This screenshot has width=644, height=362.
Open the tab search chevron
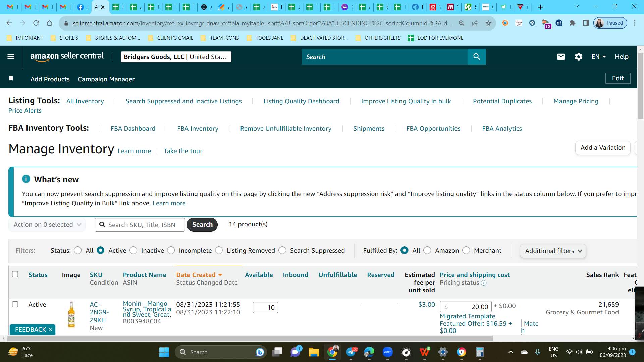[577, 7]
